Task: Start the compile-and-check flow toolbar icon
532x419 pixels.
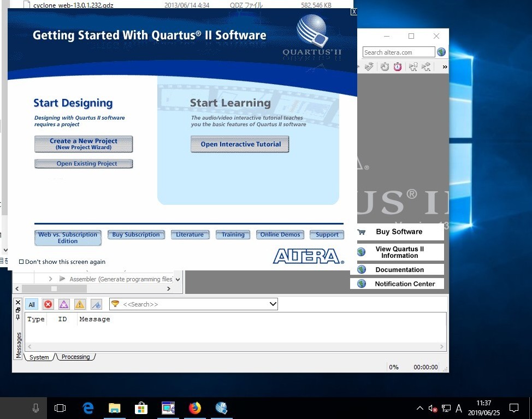Action: tap(369, 67)
